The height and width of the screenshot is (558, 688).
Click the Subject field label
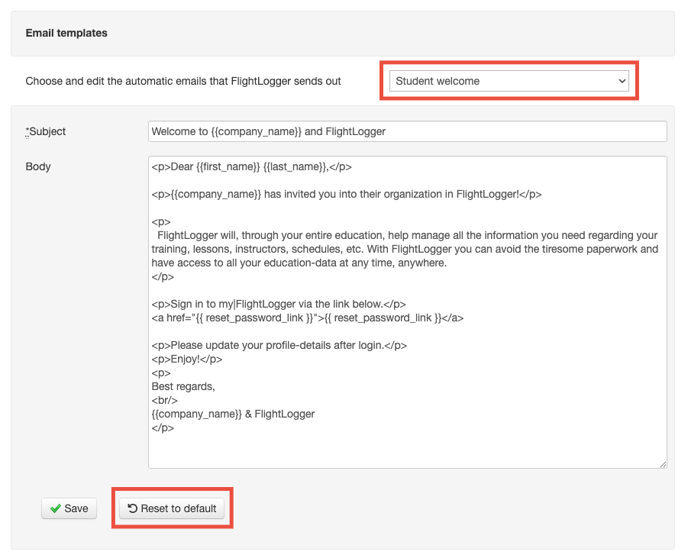(46, 132)
